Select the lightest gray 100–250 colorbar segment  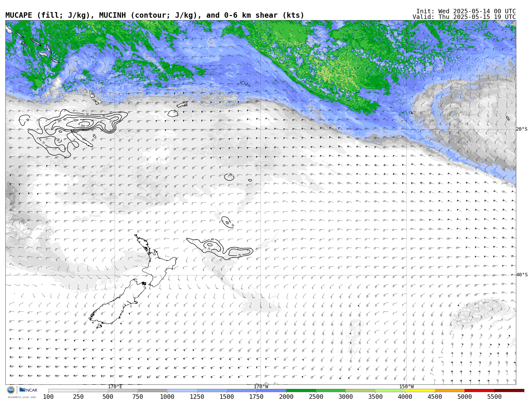[x=63, y=391]
